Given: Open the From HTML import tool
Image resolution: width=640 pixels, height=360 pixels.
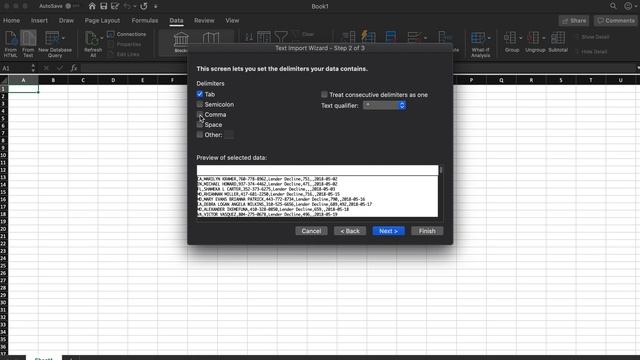Looking at the screenshot, I should coord(11,44).
